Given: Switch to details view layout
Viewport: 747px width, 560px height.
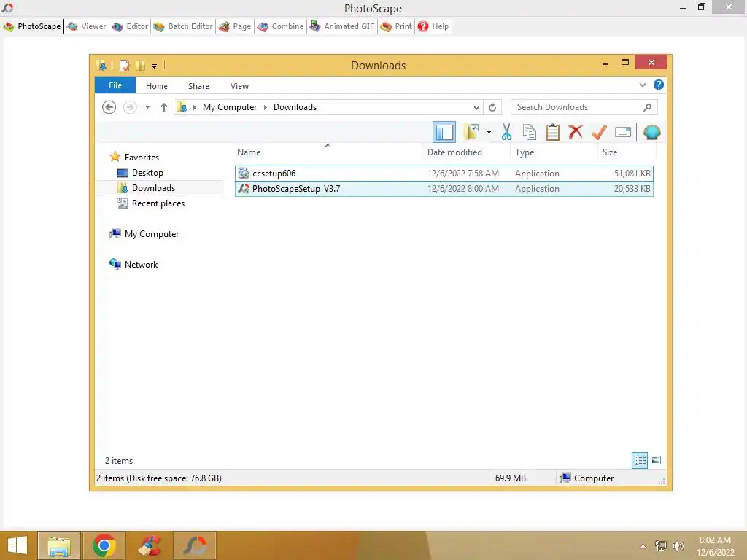Looking at the screenshot, I should tap(640, 461).
